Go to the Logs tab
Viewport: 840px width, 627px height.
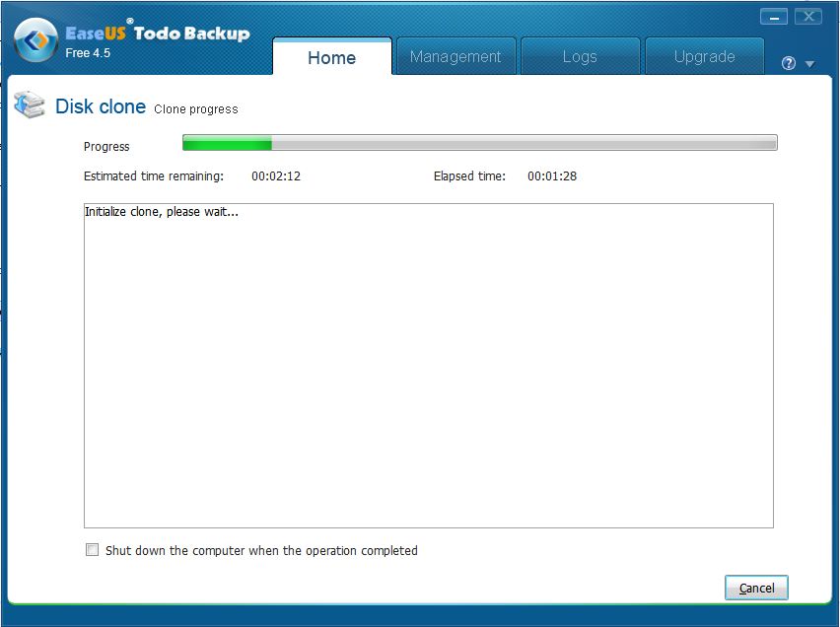tap(580, 57)
